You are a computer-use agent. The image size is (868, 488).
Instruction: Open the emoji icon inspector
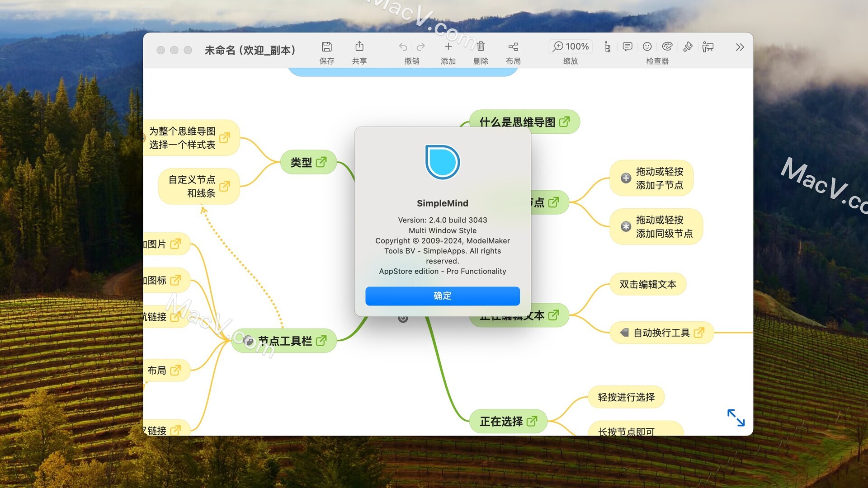[647, 47]
